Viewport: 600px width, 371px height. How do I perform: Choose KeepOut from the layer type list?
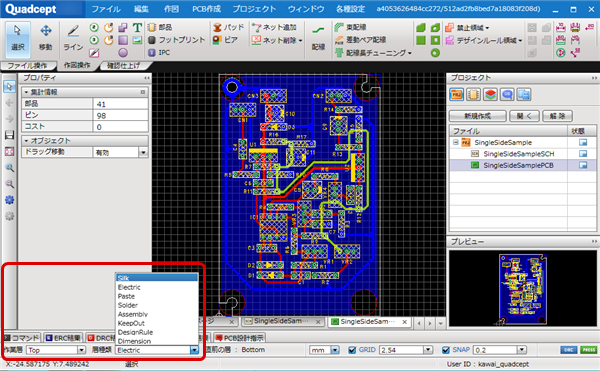pyautogui.click(x=157, y=323)
